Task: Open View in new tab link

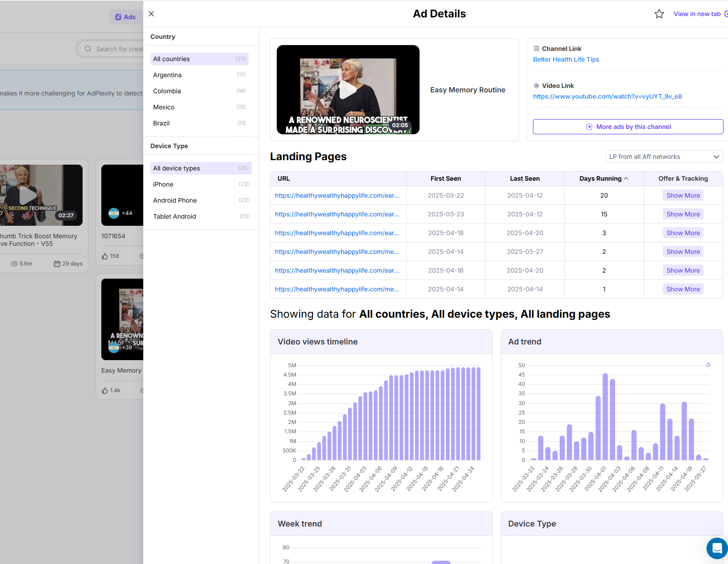Action: [x=701, y=14]
